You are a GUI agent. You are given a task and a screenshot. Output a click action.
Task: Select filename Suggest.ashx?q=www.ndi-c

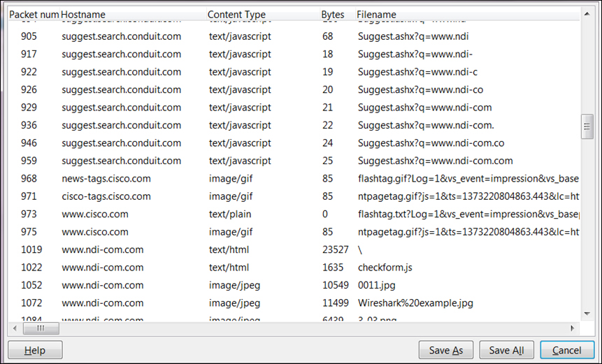tap(417, 72)
